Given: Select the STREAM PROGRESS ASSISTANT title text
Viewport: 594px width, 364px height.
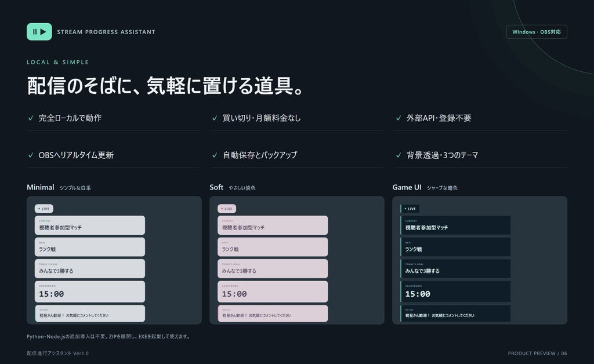Looking at the screenshot, I should tap(106, 32).
